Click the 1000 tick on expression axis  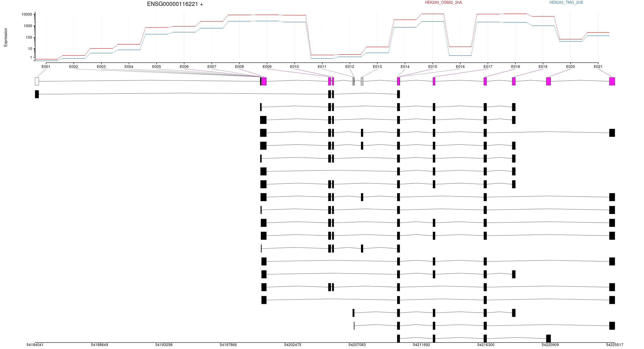pyautogui.click(x=28, y=26)
